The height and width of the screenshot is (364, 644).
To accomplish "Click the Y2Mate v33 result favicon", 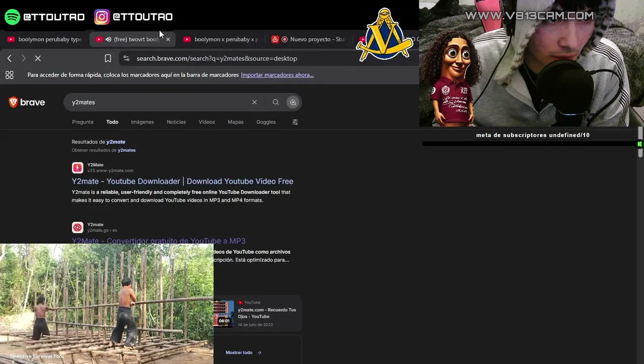I will [77, 168].
